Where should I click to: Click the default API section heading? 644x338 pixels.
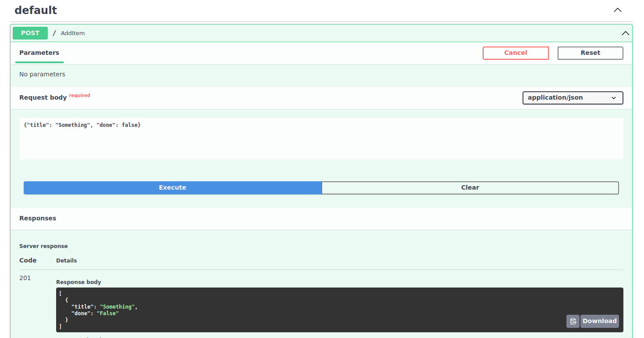(x=36, y=10)
